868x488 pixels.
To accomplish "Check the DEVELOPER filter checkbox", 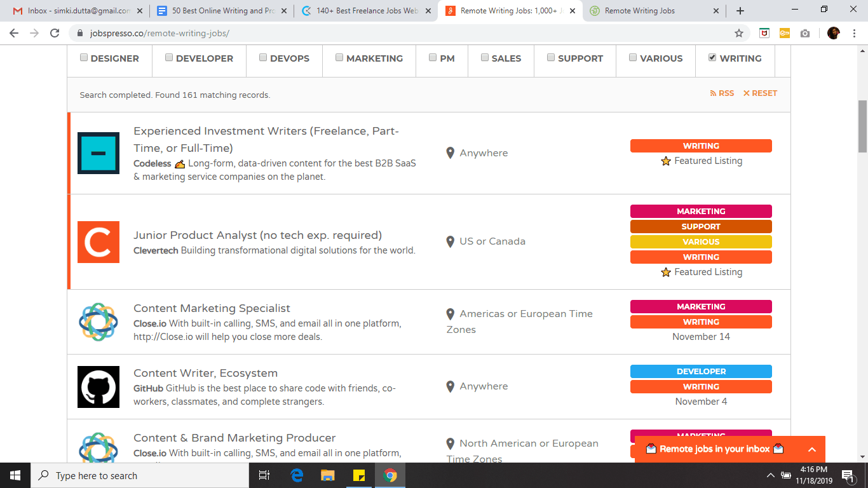I will pos(169,57).
